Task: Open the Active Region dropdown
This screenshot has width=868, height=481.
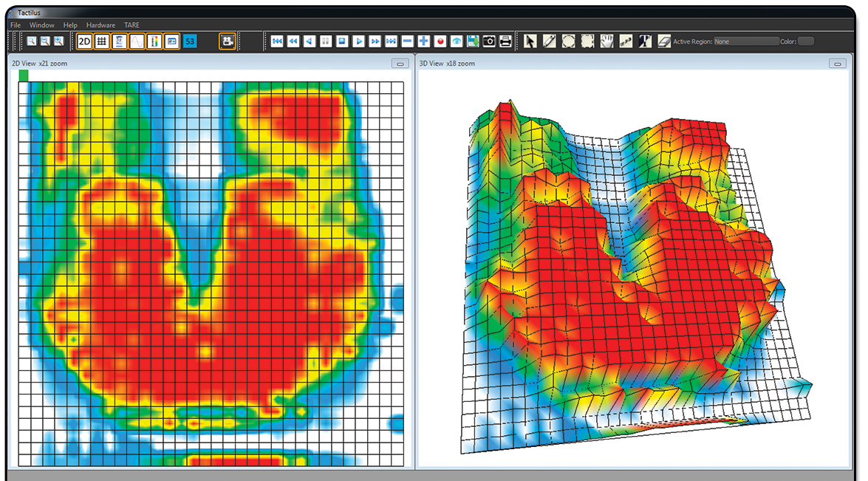Action: point(745,41)
